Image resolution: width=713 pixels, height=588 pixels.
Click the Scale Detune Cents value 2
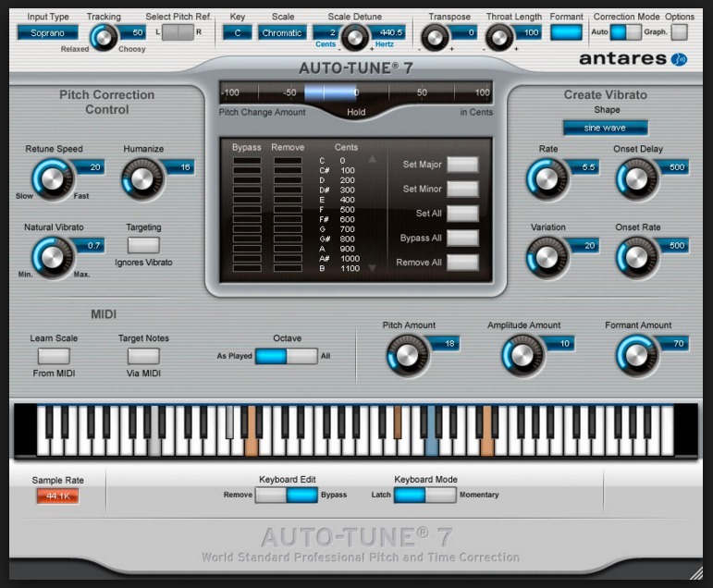pyautogui.click(x=326, y=32)
